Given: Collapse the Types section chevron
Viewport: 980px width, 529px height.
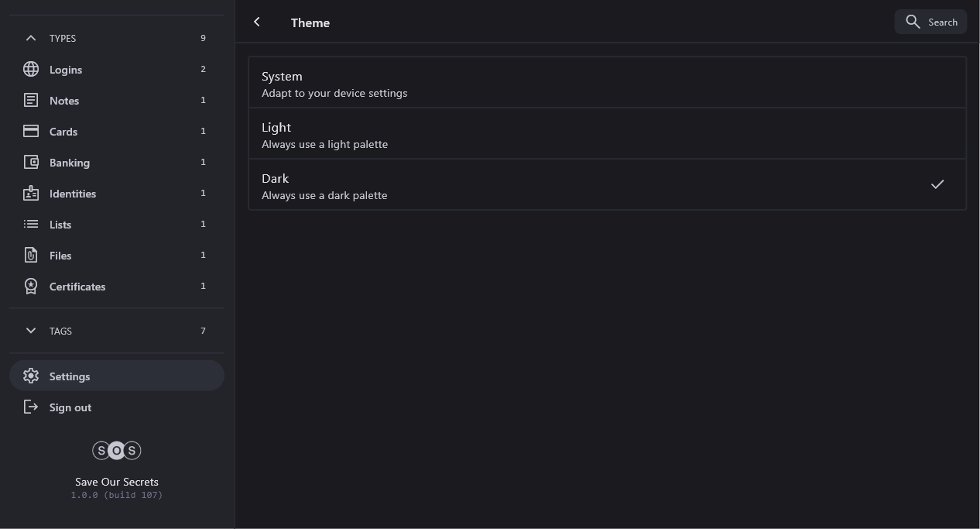Looking at the screenshot, I should pyautogui.click(x=31, y=38).
